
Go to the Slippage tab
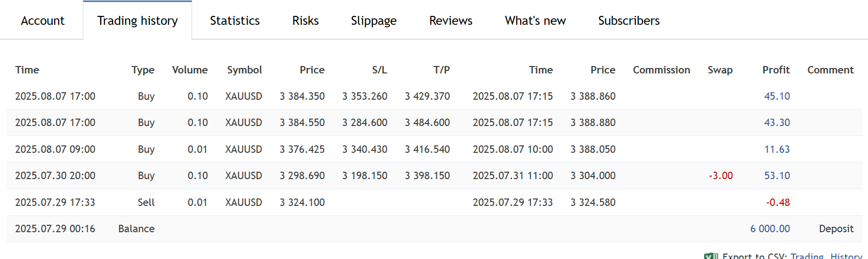[374, 21]
